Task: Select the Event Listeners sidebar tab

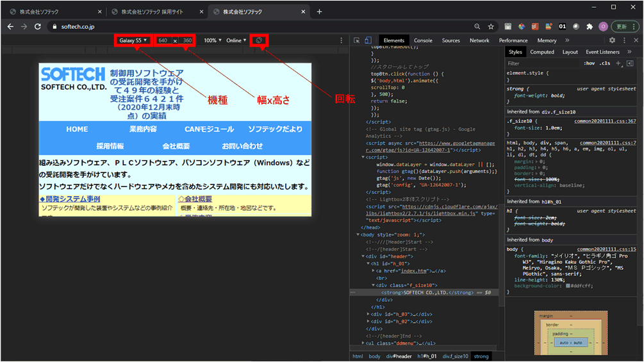Action: click(x=602, y=52)
